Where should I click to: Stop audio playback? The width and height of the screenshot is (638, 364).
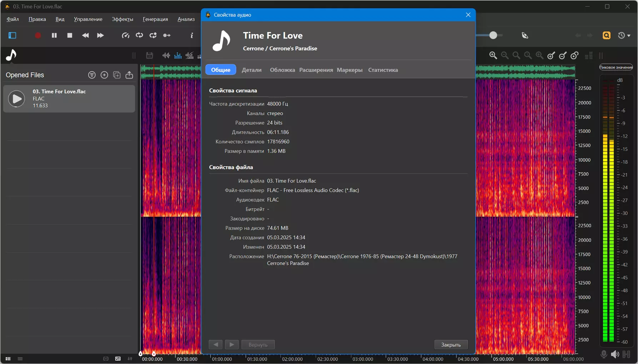coord(70,35)
